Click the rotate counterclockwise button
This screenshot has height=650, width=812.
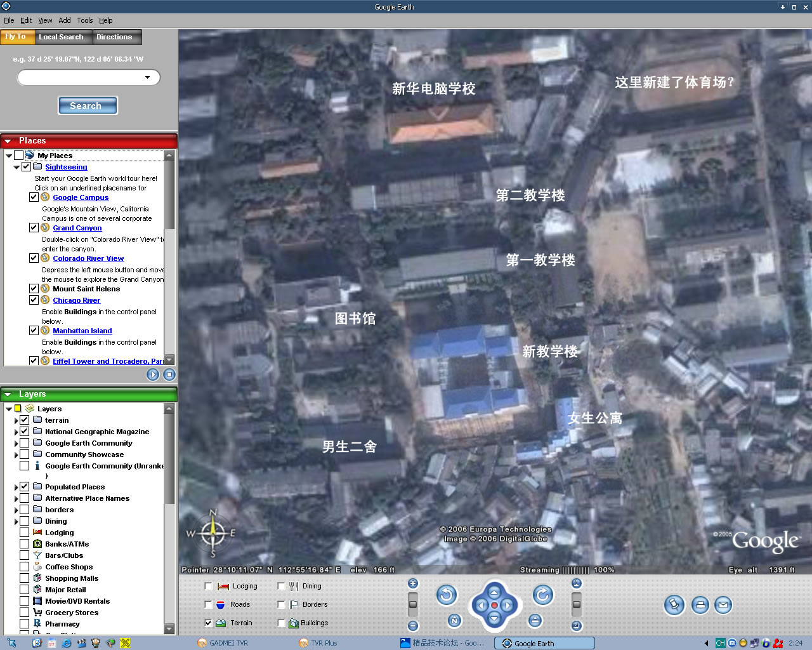447,595
